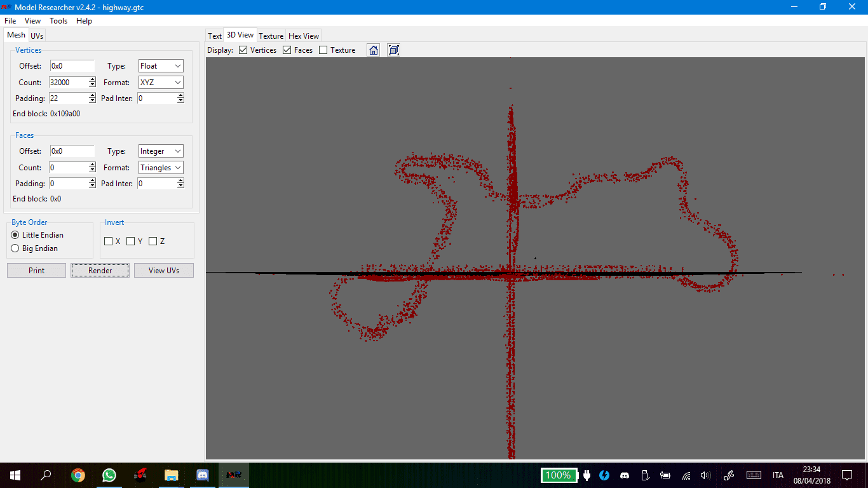Open the Faces Type dropdown showing Integer
The image size is (868, 488).
pos(161,151)
